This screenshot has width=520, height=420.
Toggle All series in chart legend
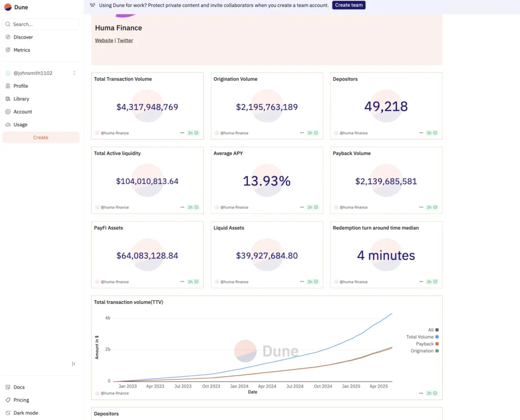pos(433,330)
